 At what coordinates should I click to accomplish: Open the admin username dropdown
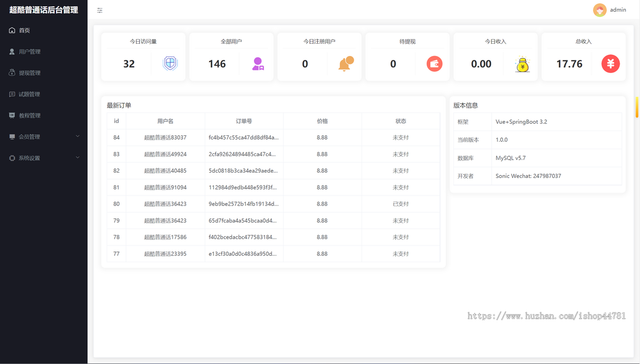618,10
